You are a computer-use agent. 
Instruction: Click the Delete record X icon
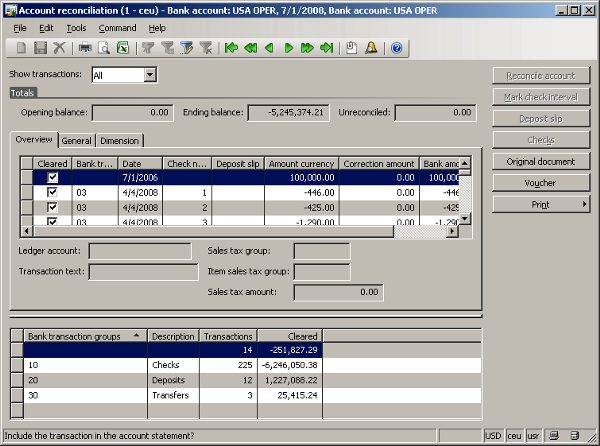[x=59, y=48]
